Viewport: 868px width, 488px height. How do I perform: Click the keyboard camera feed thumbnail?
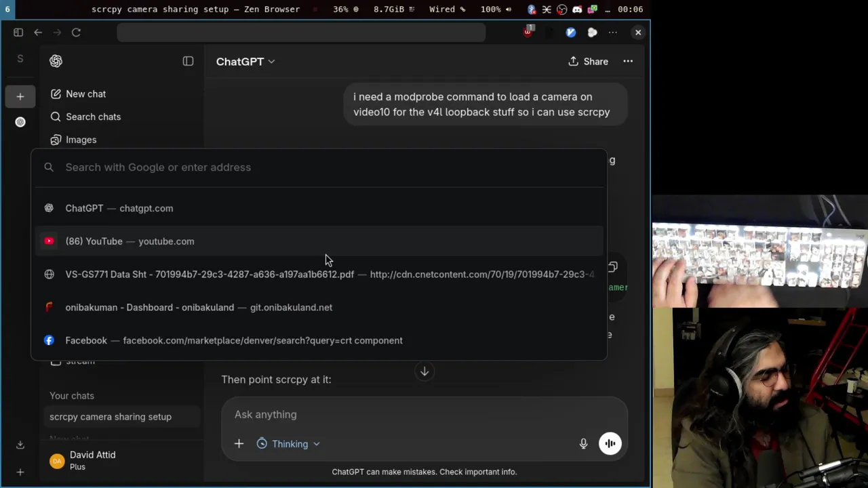tap(759, 251)
